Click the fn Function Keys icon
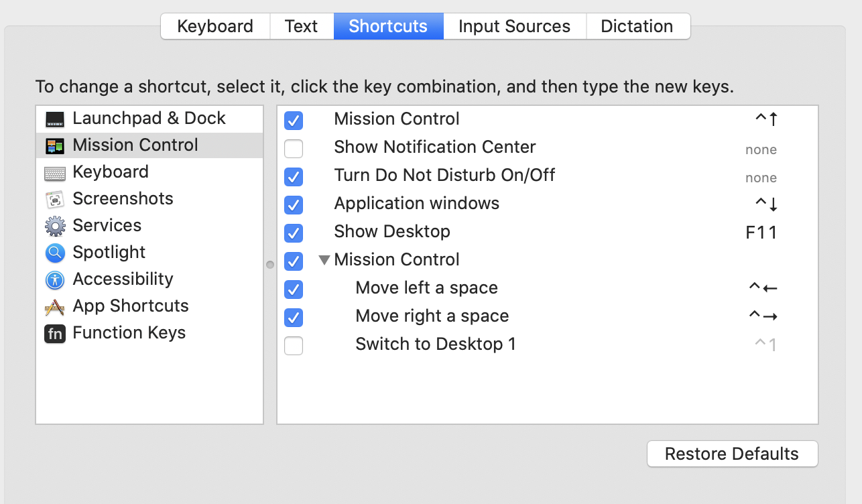 point(55,333)
